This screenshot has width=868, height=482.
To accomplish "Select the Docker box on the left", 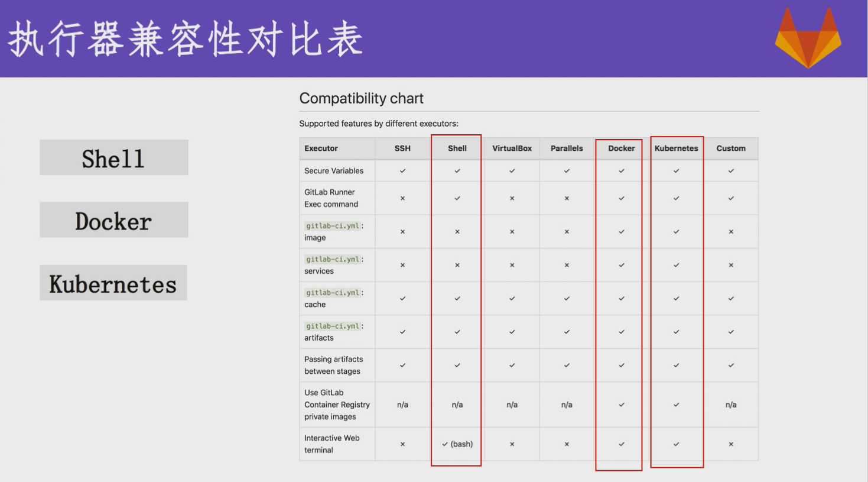I will pos(113,221).
